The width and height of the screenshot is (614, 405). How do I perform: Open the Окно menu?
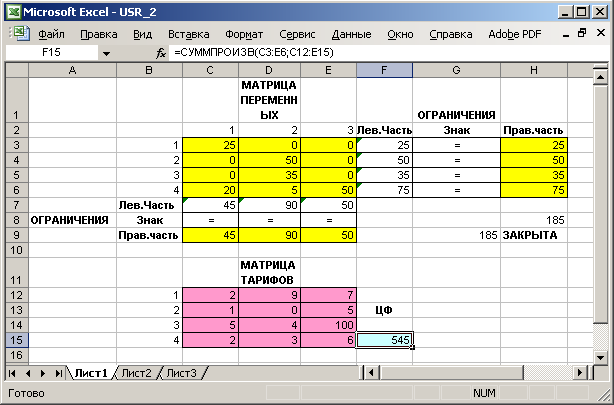point(400,34)
